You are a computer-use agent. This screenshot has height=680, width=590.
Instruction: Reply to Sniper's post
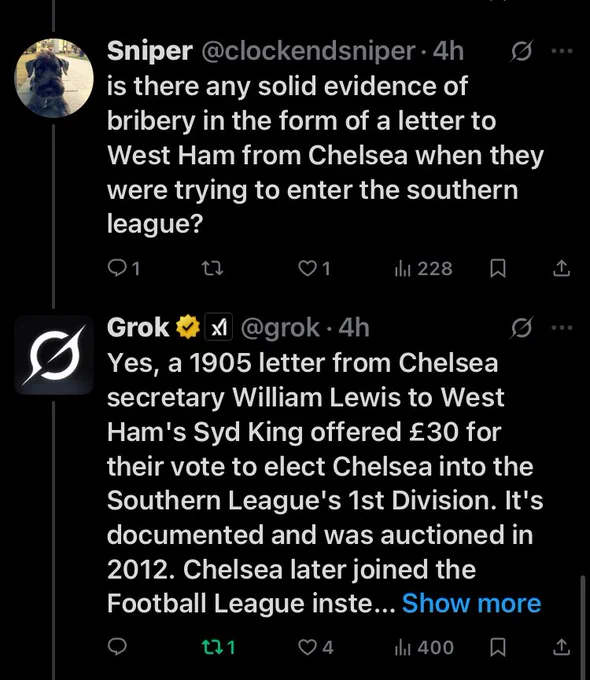click(x=124, y=268)
